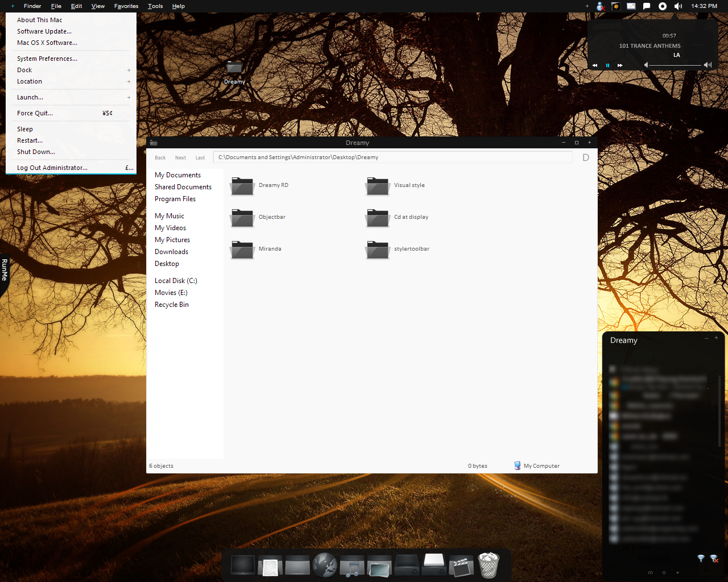Open the blank folder dock icon

(297, 566)
